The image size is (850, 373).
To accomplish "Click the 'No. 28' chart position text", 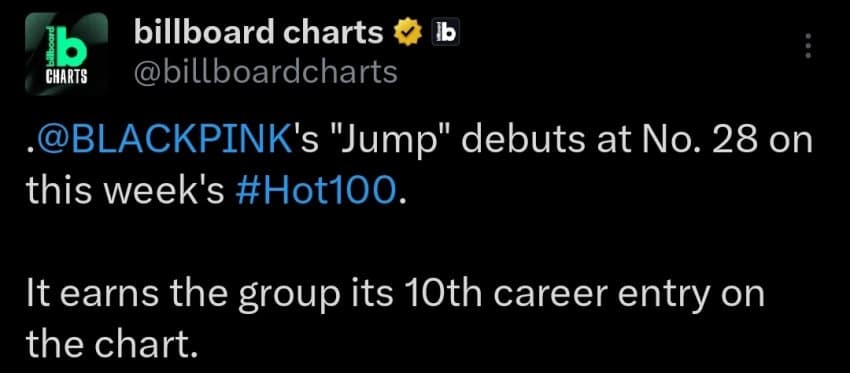I will tap(694, 143).
